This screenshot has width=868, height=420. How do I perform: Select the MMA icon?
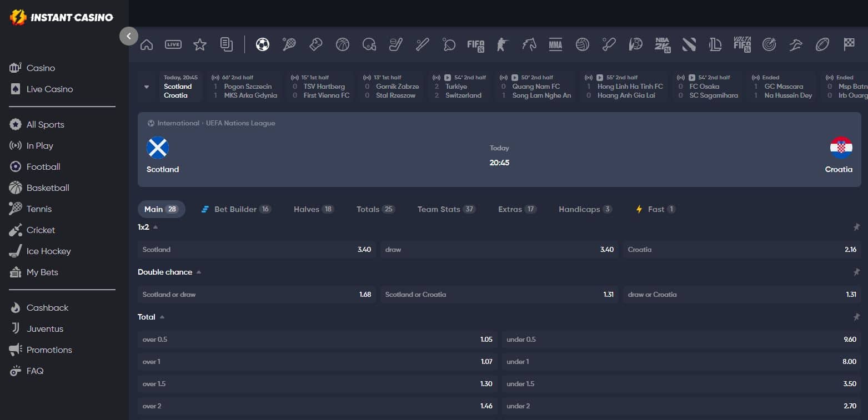(556, 44)
